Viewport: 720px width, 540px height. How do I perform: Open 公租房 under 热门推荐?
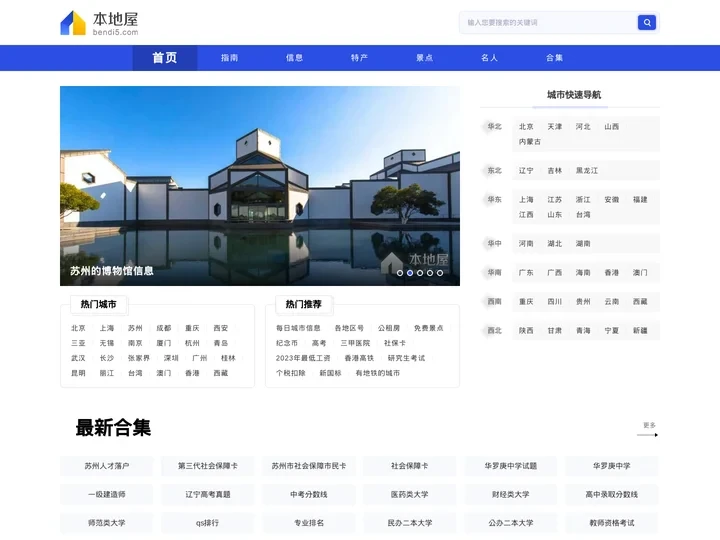tap(389, 328)
